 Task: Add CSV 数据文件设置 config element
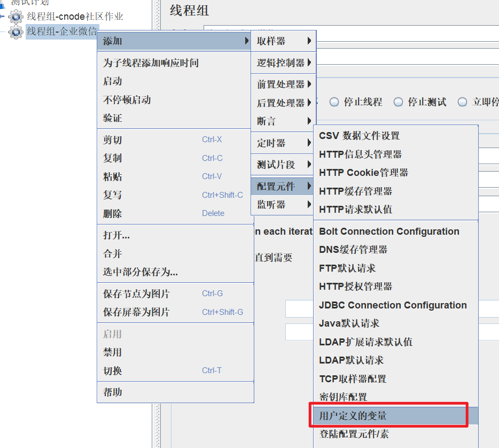pos(396,136)
